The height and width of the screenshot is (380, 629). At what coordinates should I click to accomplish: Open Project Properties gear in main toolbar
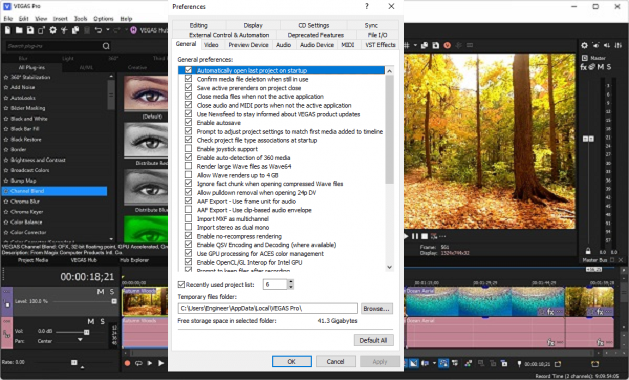coord(53,30)
